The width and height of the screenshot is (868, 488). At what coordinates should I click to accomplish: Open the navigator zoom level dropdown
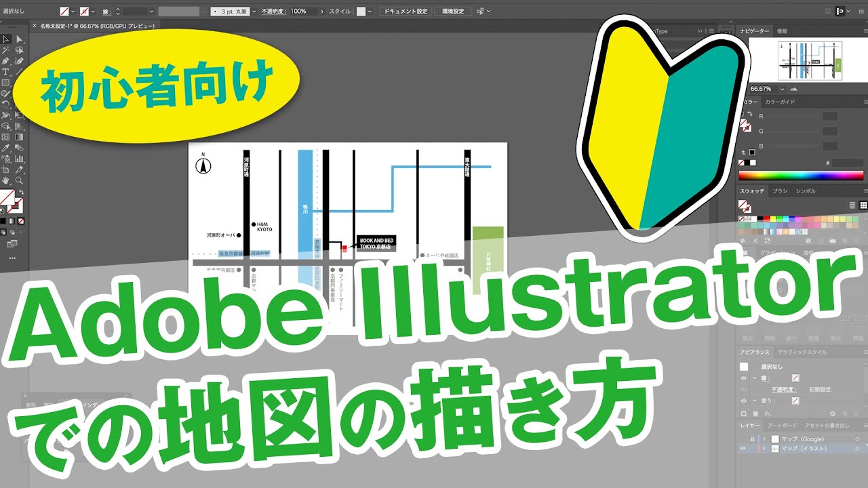(782, 89)
